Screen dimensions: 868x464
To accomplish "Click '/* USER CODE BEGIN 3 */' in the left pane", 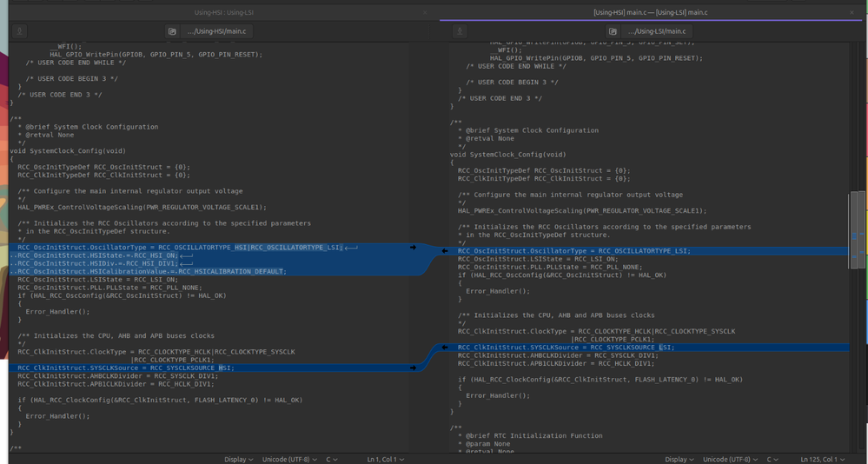I will point(71,78).
